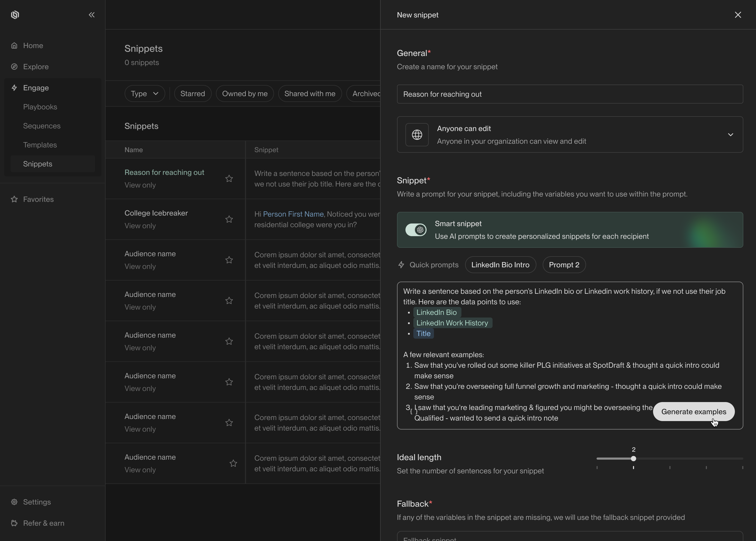The width and height of the screenshot is (756, 541).
Task: Click the snippet name input field
Action: point(570,94)
